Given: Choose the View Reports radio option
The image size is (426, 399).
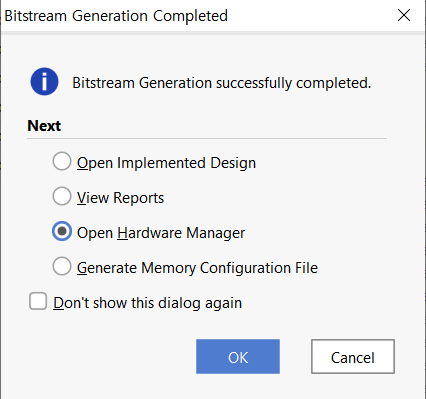Looking at the screenshot, I should coord(62,196).
